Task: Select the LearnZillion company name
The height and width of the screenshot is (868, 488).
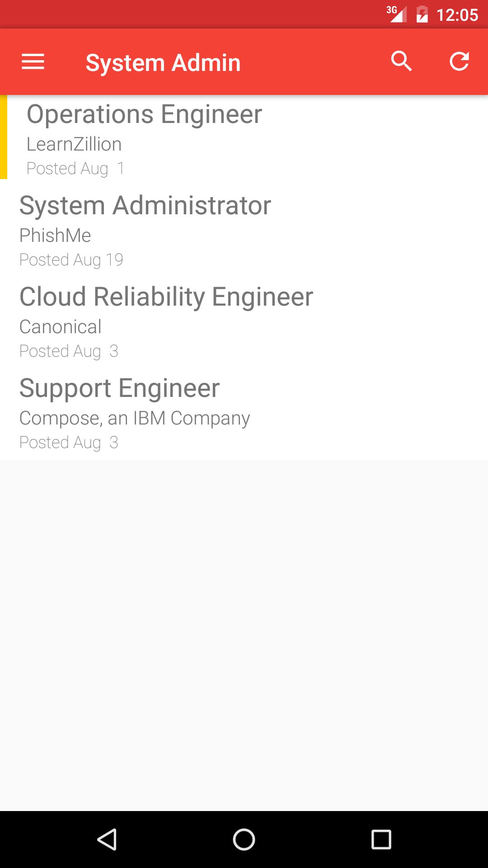Action: [74, 144]
